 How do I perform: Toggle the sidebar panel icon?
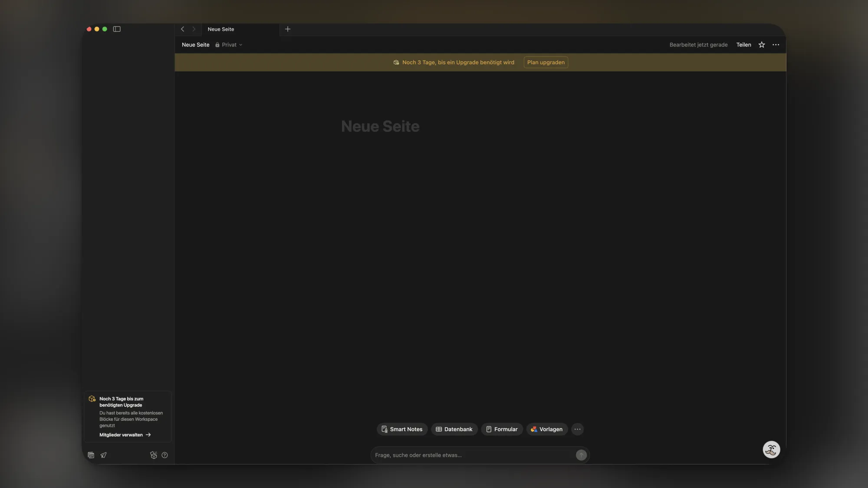click(117, 29)
